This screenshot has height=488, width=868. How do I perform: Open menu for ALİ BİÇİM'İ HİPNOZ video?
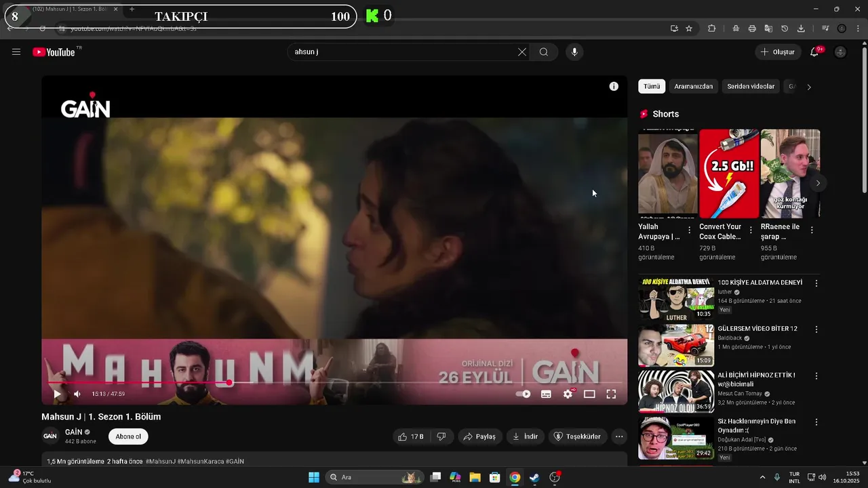816,375
